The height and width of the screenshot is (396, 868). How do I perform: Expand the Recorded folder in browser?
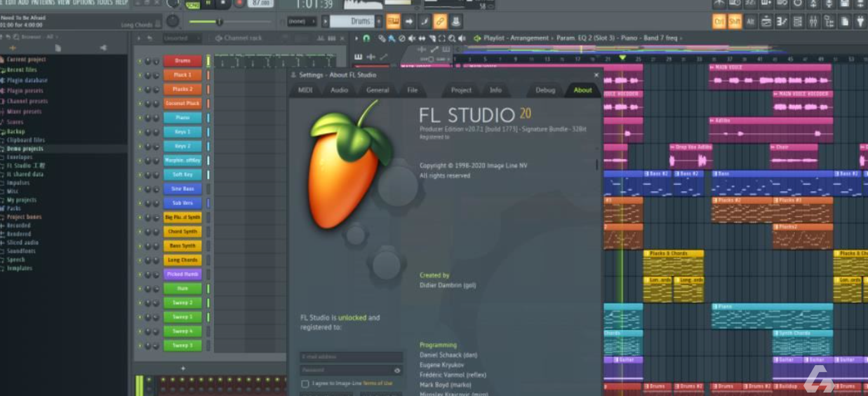[18, 226]
